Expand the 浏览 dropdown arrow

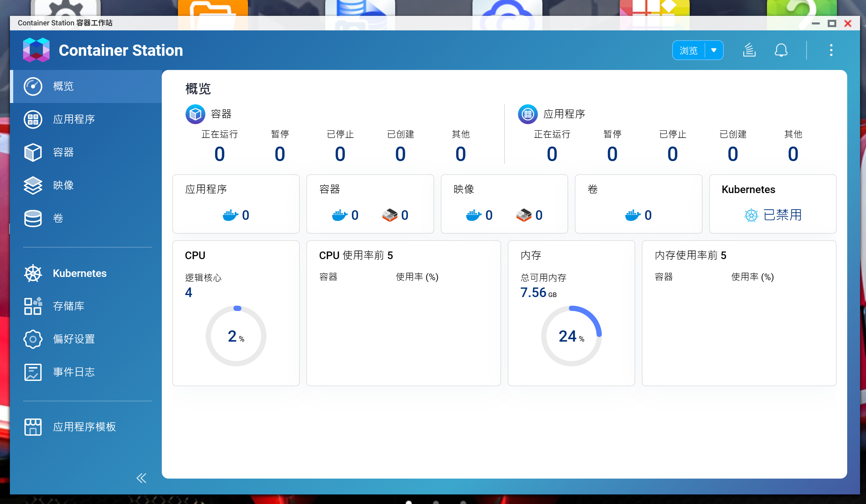(714, 50)
